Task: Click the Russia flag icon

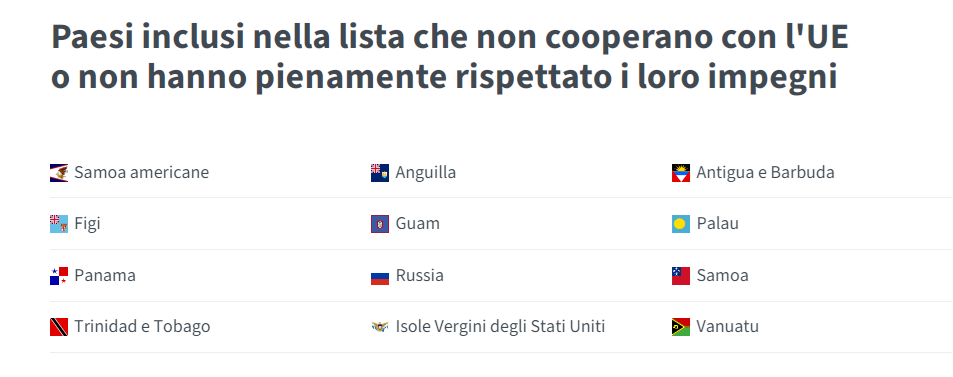Action: tap(380, 276)
